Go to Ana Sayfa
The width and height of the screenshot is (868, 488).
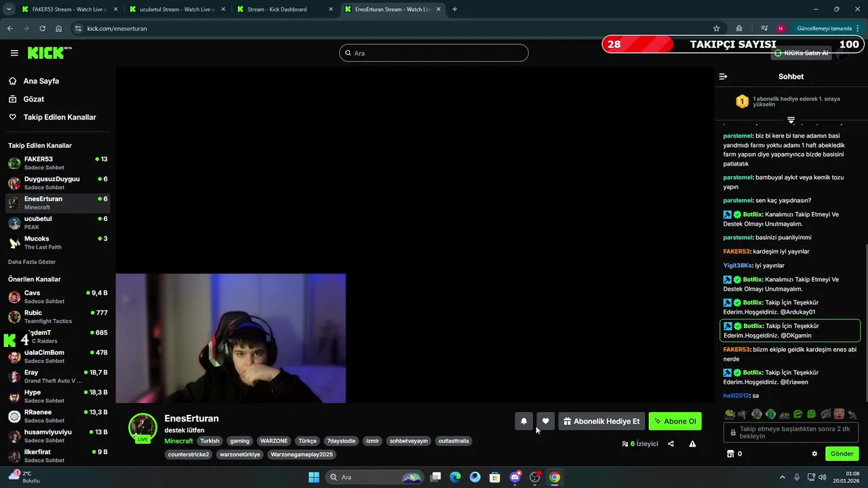point(41,81)
